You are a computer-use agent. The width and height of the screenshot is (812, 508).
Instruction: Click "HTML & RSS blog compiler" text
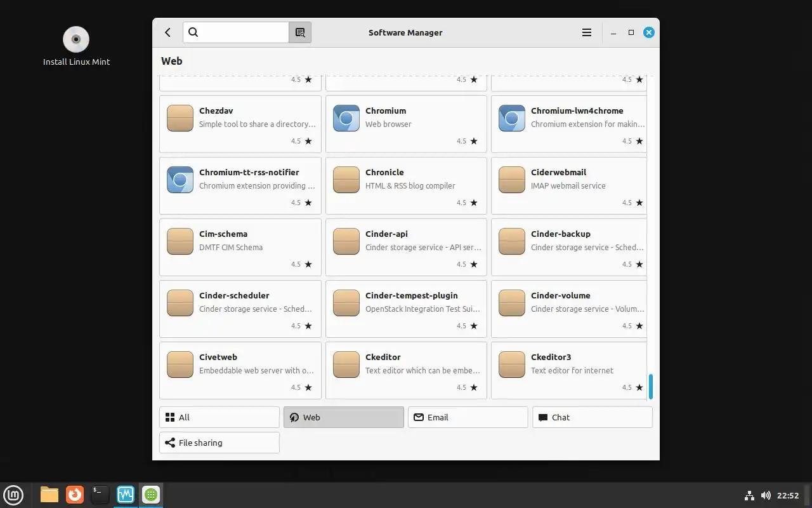[410, 186]
